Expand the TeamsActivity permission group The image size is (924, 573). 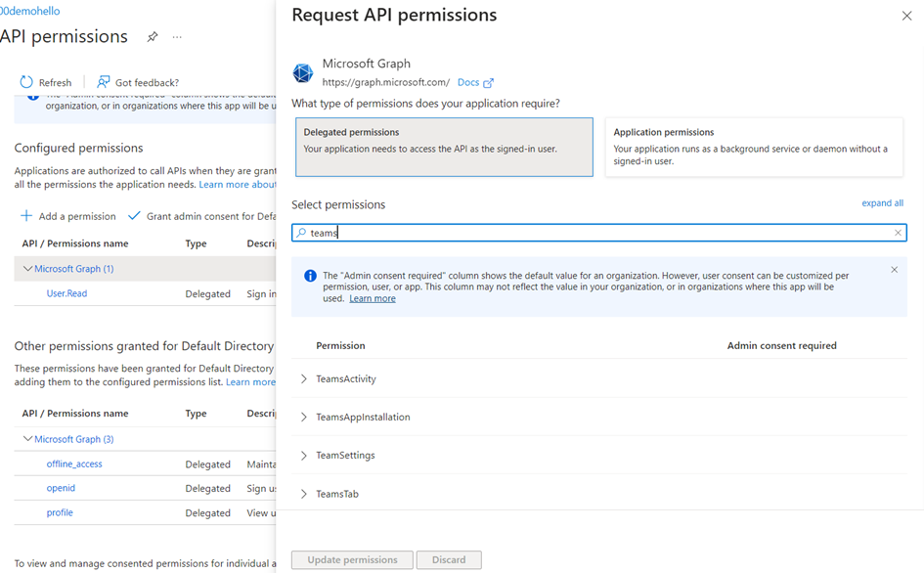(x=303, y=378)
